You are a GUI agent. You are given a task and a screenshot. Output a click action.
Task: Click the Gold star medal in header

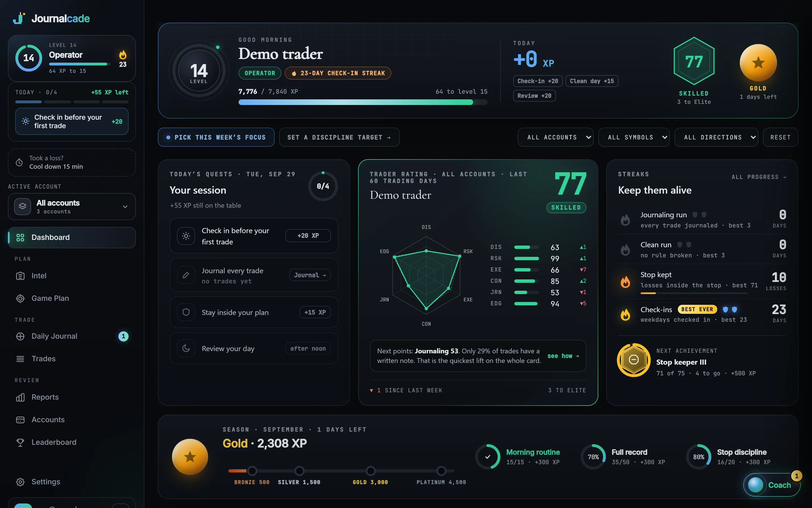click(758, 63)
